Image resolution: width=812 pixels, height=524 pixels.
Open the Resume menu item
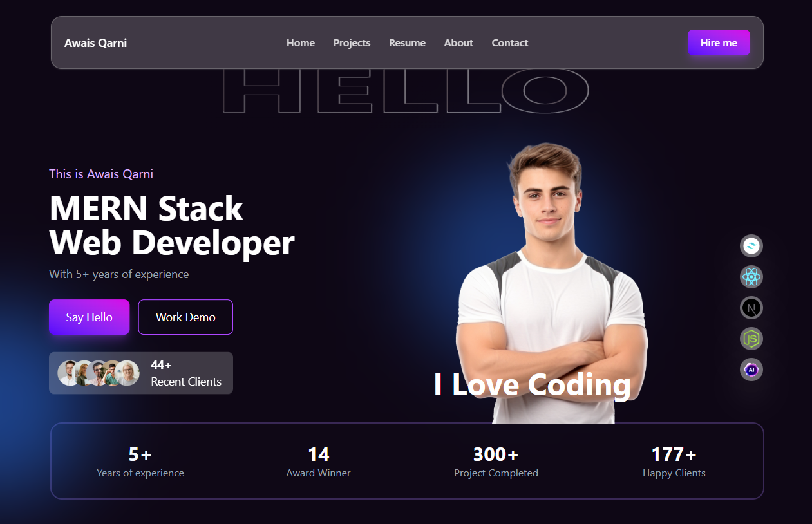(x=407, y=43)
